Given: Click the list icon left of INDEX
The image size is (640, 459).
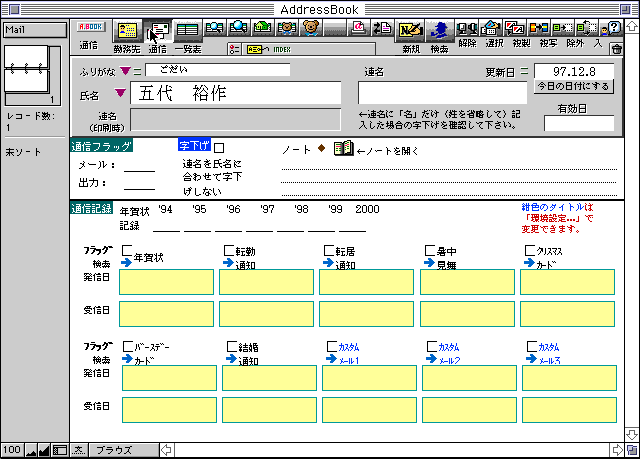Looking at the screenshot, I should [x=234, y=49].
